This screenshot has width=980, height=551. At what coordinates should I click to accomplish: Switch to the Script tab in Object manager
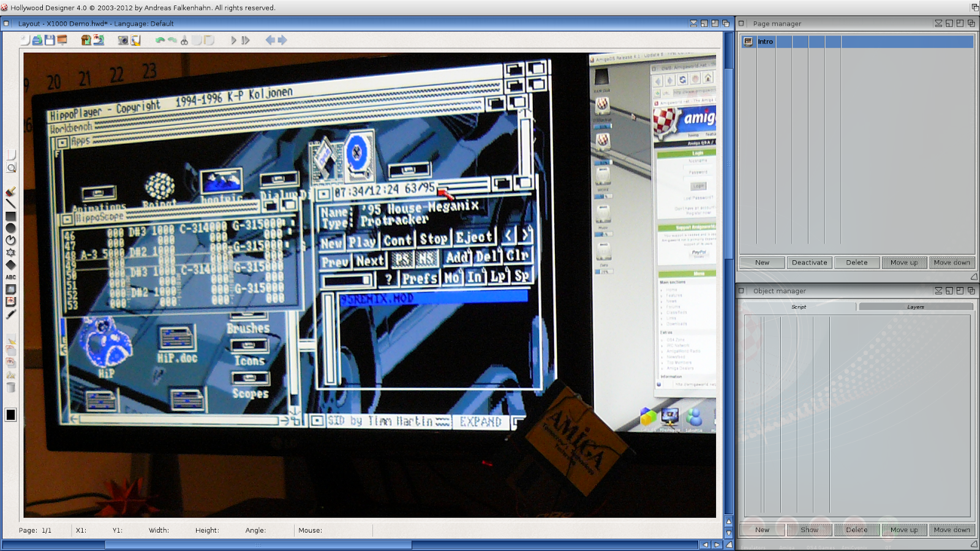[x=799, y=307]
